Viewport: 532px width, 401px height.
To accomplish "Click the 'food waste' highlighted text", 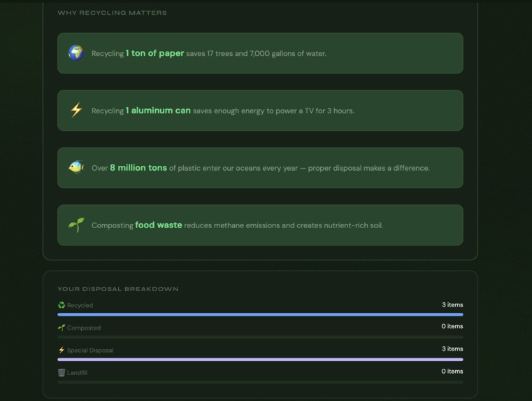I will pos(159,225).
